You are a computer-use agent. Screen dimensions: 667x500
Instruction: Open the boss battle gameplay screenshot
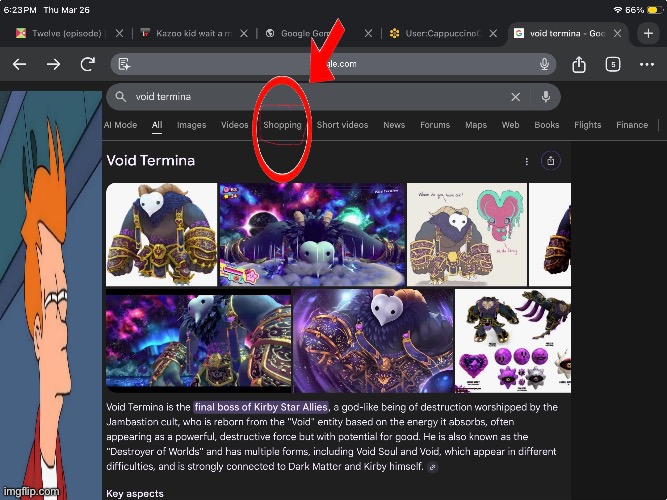pos(312,234)
